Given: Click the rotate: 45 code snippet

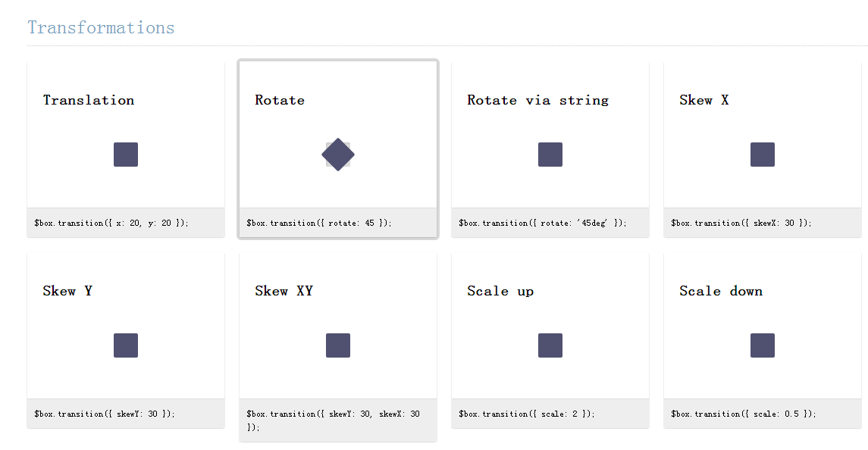Looking at the screenshot, I should click(x=319, y=223).
